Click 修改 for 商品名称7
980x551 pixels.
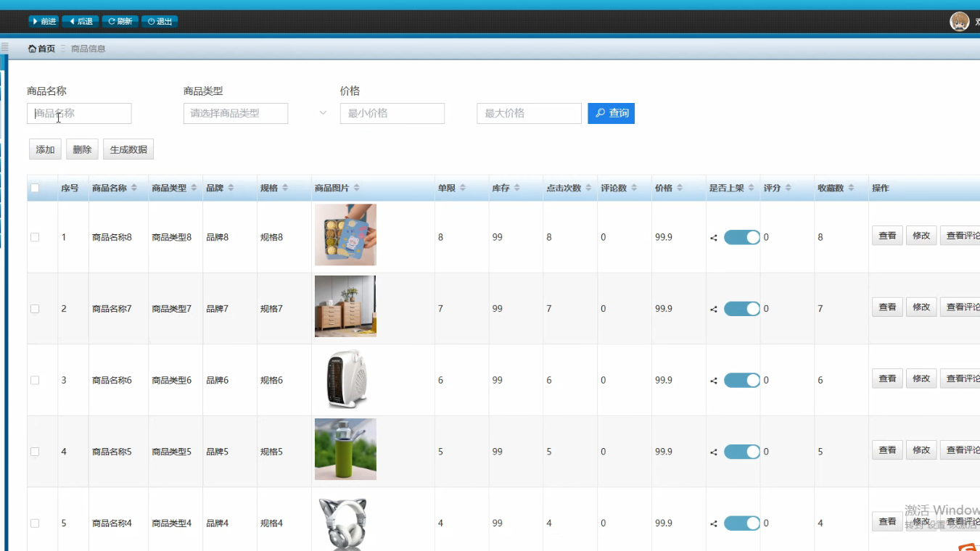921,307
